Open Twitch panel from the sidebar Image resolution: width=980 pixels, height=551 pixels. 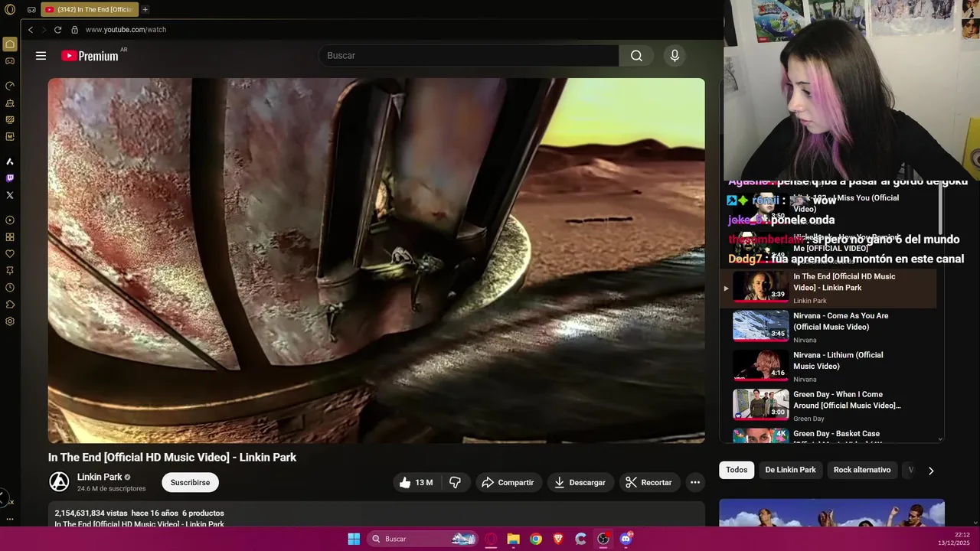tap(10, 178)
